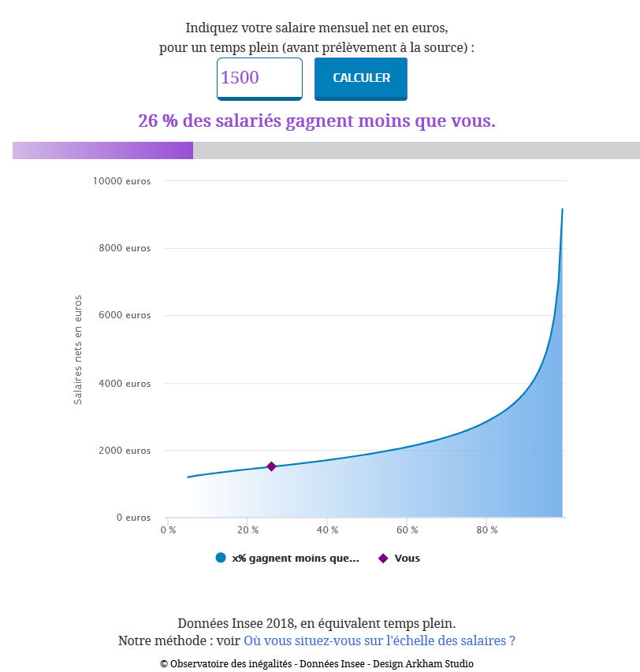Viewport: 640px width, 672px height.
Task: Click the salary input field showing 1500
Action: pyautogui.click(x=259, y=78)
